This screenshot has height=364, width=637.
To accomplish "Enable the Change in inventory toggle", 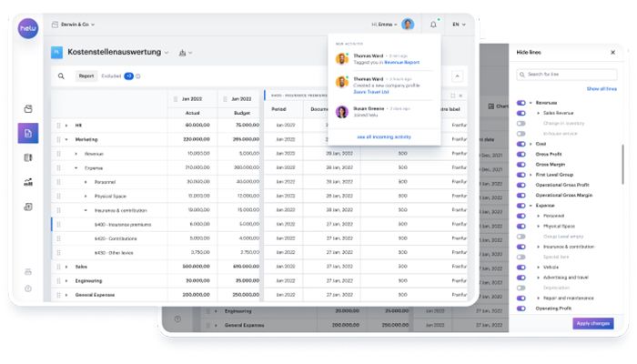I will tap(521, 123).
